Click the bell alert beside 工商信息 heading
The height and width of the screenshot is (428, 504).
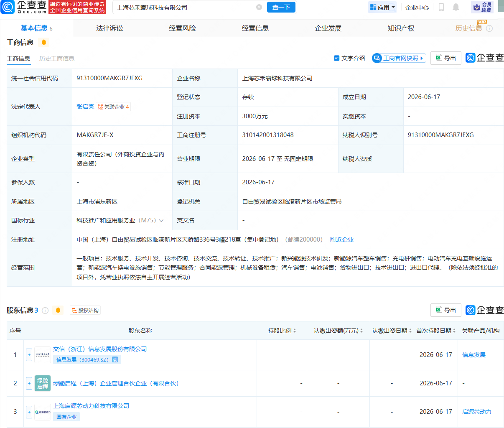43,42
